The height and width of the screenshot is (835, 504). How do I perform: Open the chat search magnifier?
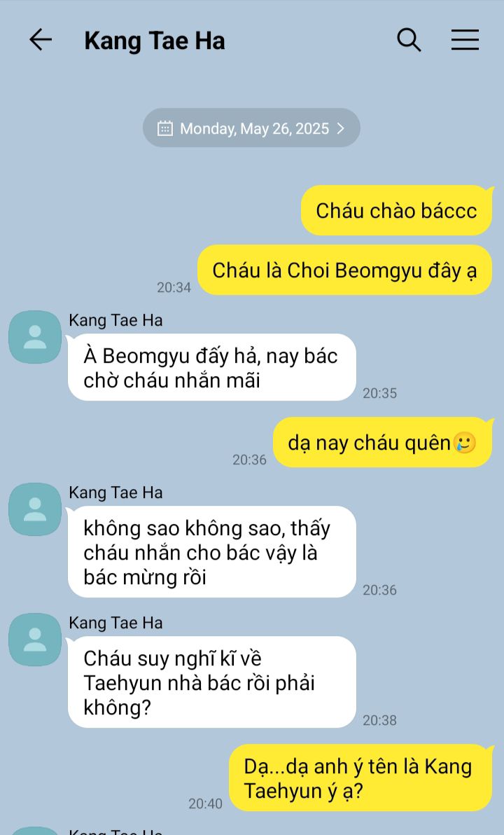pyautogui.click(x=409, y=40)
